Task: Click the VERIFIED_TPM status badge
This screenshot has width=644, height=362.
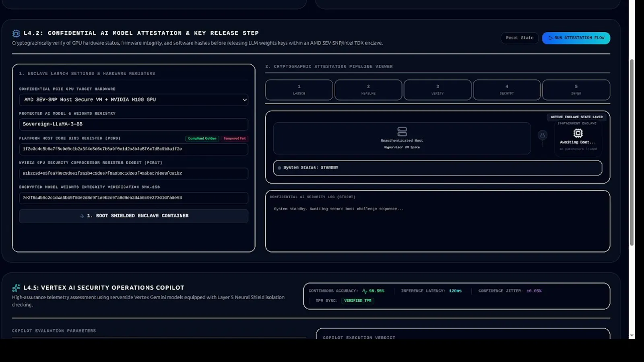Action: [357, 300]
